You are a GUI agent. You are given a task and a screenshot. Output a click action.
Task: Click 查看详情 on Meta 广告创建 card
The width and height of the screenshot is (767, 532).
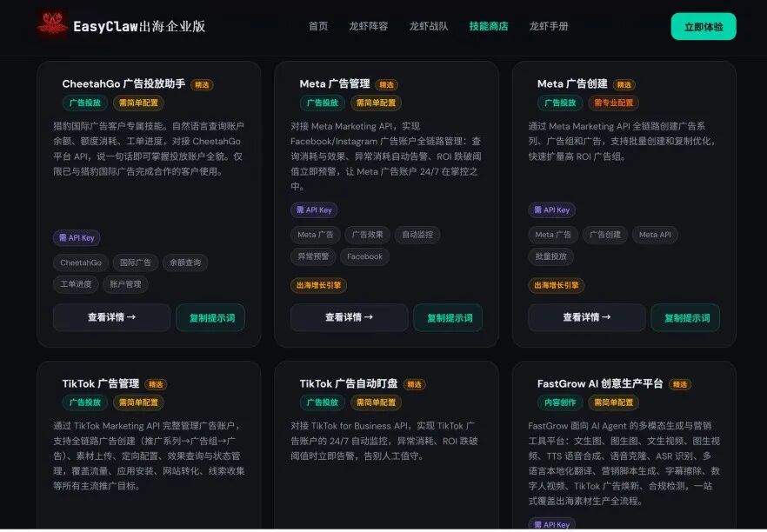[585, 317]
